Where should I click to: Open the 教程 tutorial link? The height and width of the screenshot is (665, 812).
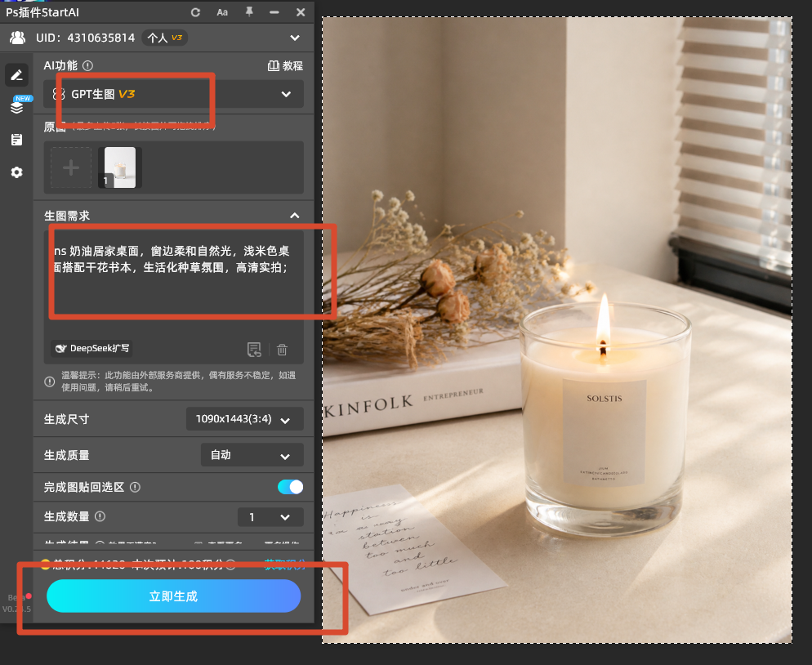point(285,66)
